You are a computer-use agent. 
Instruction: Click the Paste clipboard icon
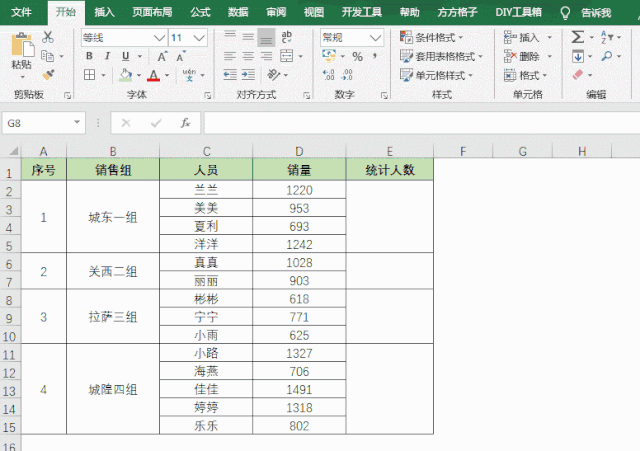point(22,46)
